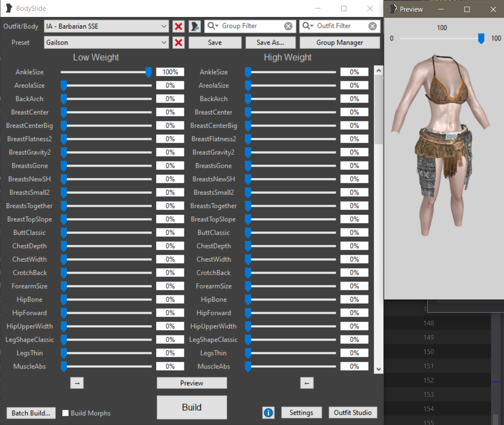This screenshot has height=425, width=504.
Task: Click the High Weight CrotchBack slider track
Action: pos(291,273)
